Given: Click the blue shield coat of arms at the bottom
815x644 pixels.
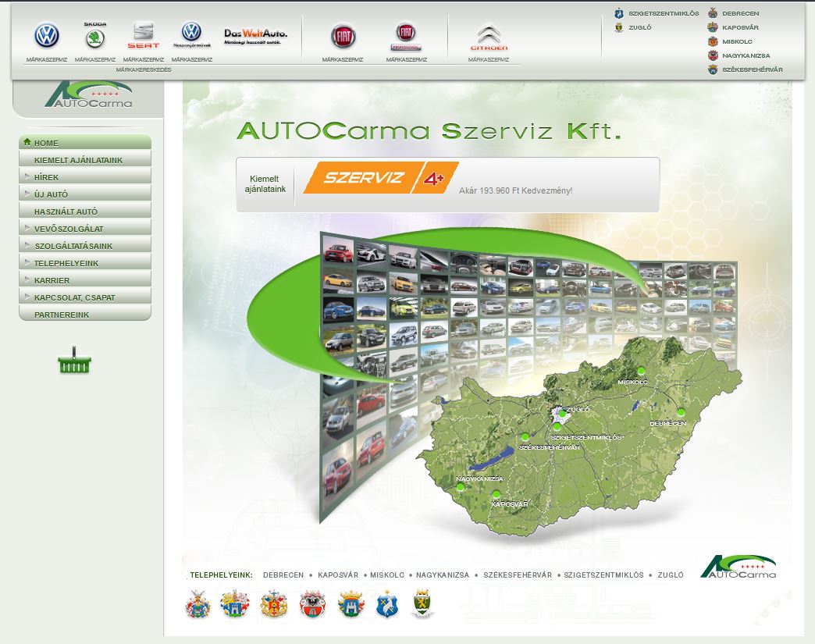Looking at the screenshot, I should [386, 604].
